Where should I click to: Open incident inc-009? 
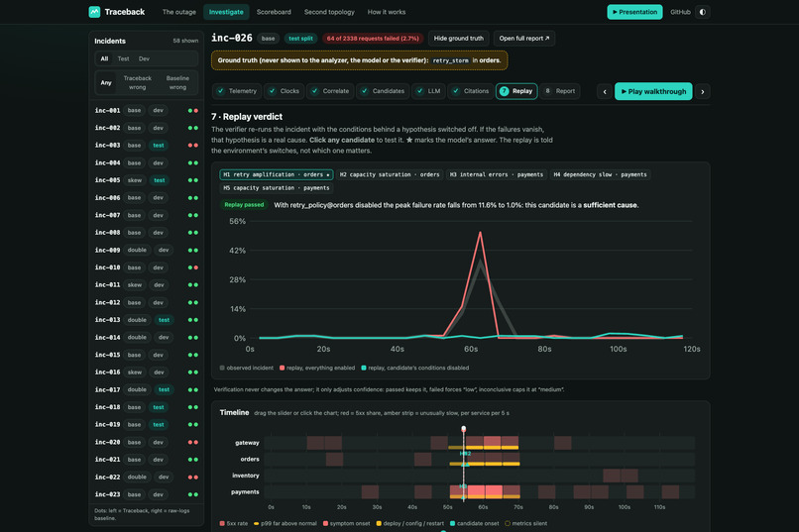pyautogui.click(x=146, y=250)
